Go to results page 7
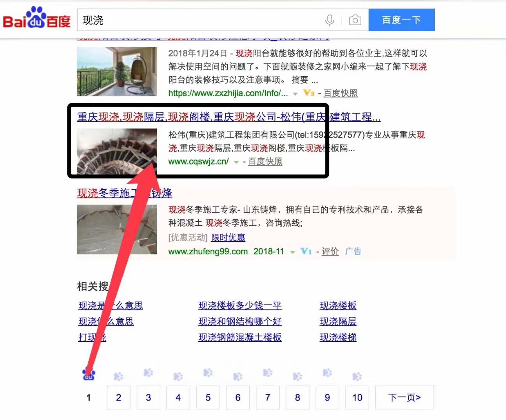 [268, 397]
